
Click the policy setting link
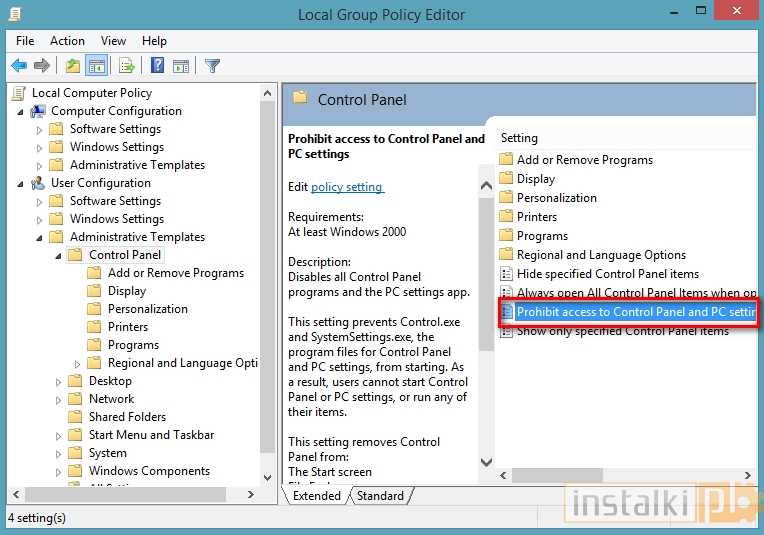347,187
